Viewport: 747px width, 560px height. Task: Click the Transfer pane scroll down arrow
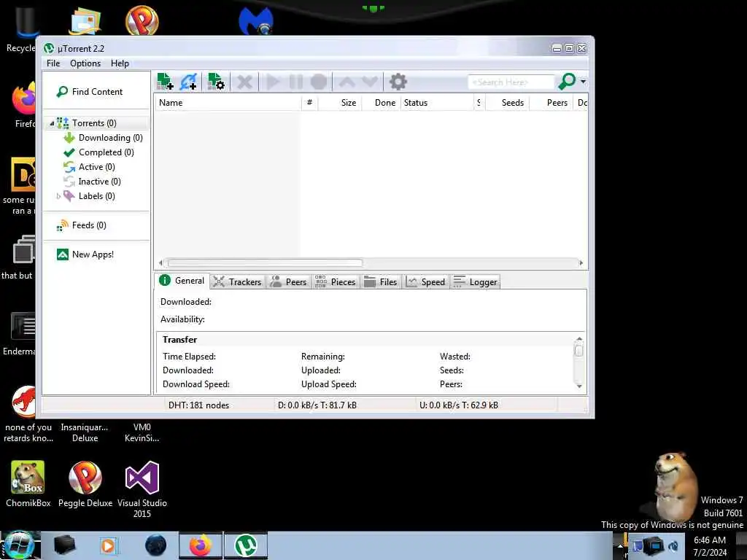[x=579, y=386]
